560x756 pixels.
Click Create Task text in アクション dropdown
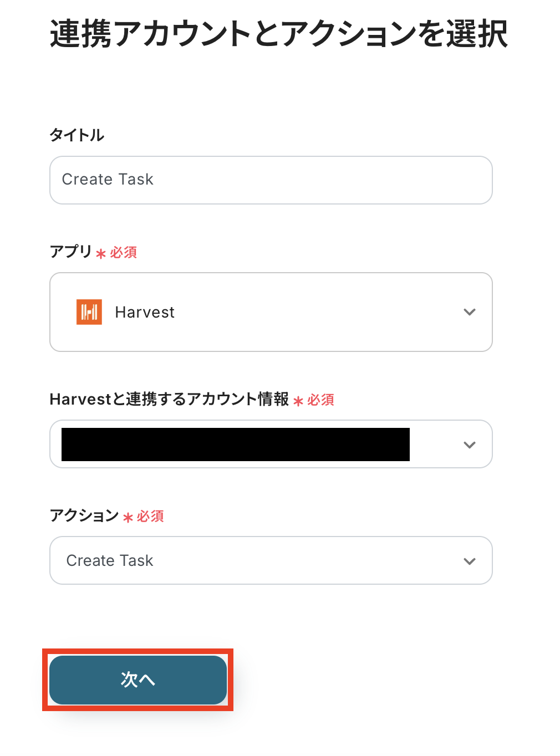[110, 561]
